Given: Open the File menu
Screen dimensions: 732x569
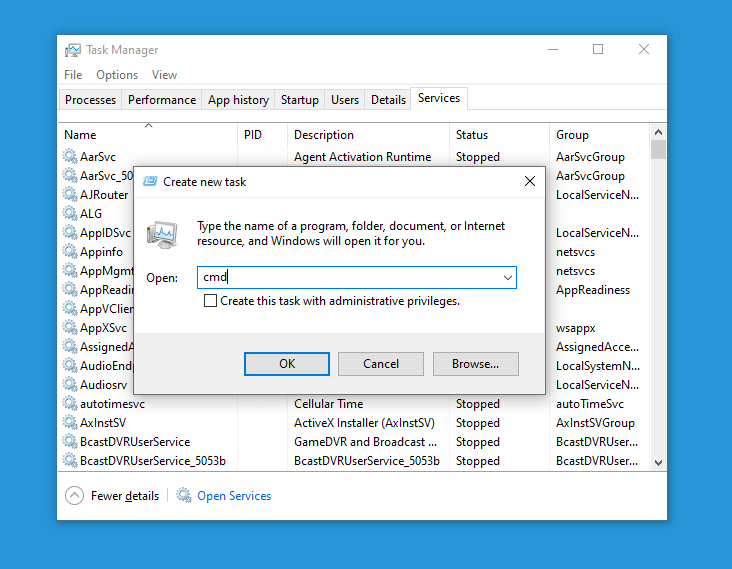Looking at the screenshot, I should [73, 75].
